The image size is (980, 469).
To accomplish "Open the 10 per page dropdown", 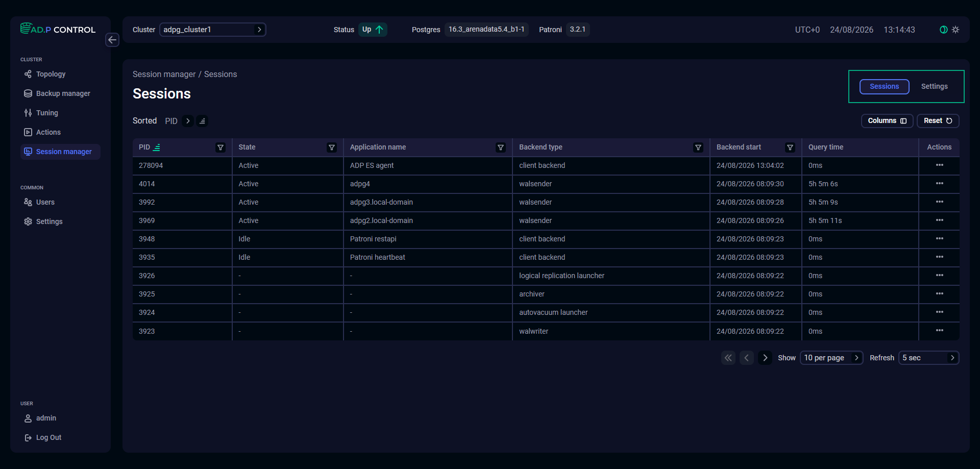I will pyautogui.click(x=831, y=358).
